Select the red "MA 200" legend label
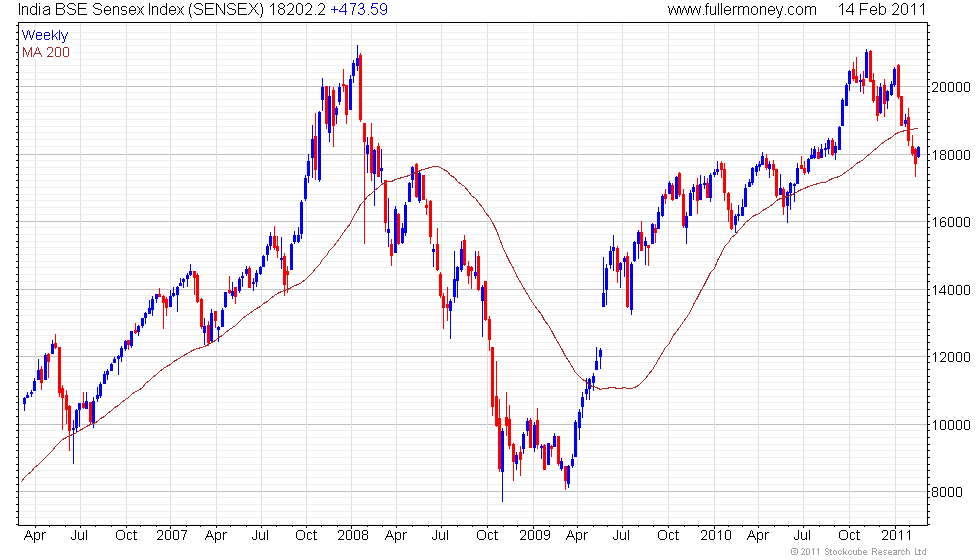This screenshot has width=980, height=560. click(x=46, y=52)
